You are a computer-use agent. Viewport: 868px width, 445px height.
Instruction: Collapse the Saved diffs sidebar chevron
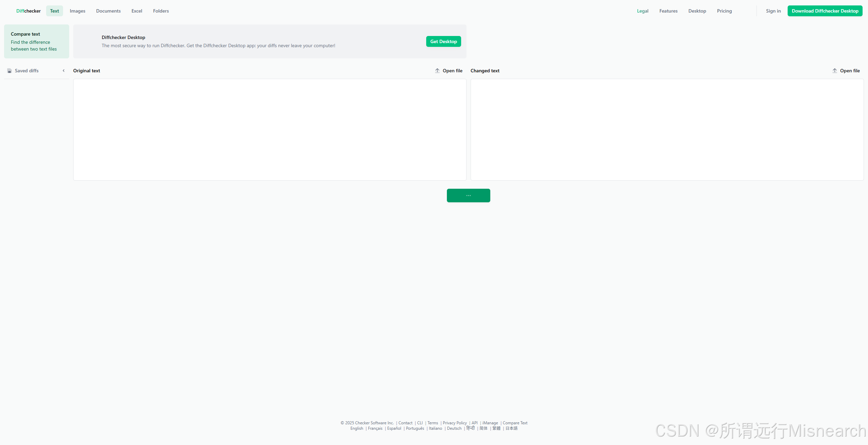tap(63, 71)
